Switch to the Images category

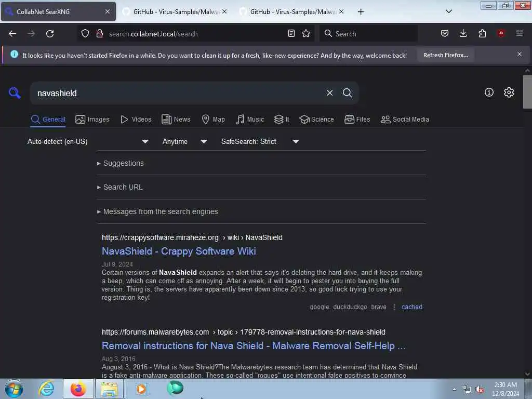[92, 119]
